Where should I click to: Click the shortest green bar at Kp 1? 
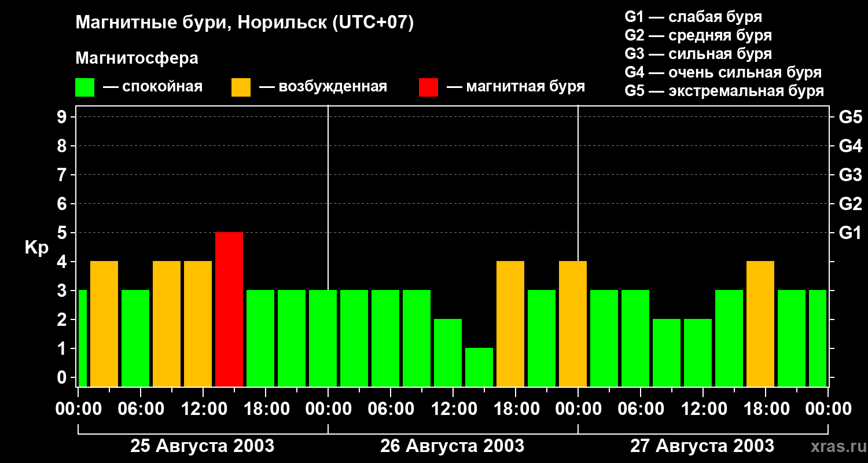pos(479,367)
